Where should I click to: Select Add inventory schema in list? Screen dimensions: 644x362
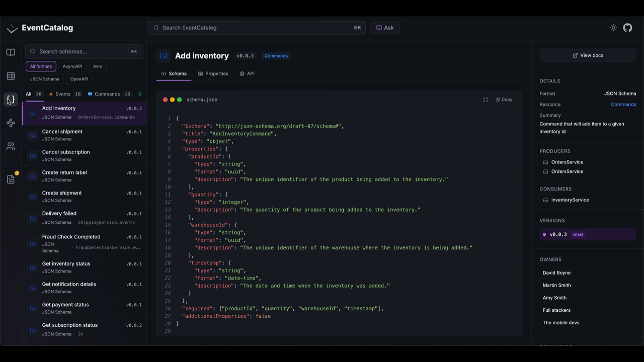point(85,113)
